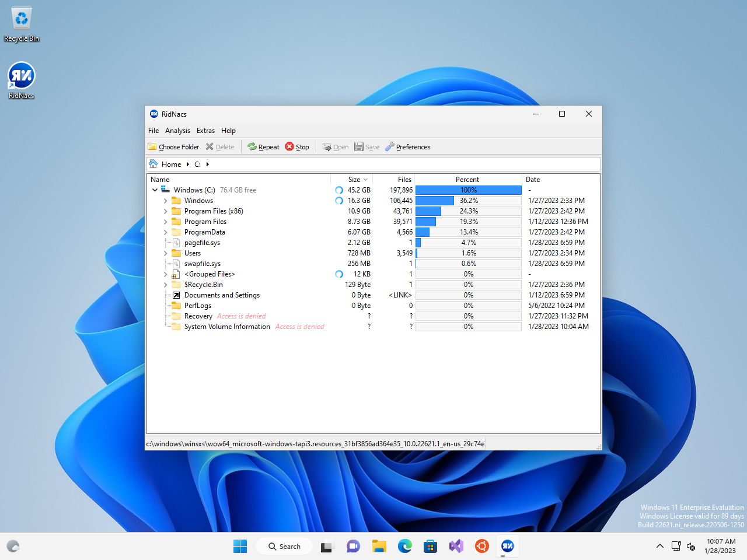Sort by the Name column header
This screenshot has width=747, height=560.
pos(239,180)
